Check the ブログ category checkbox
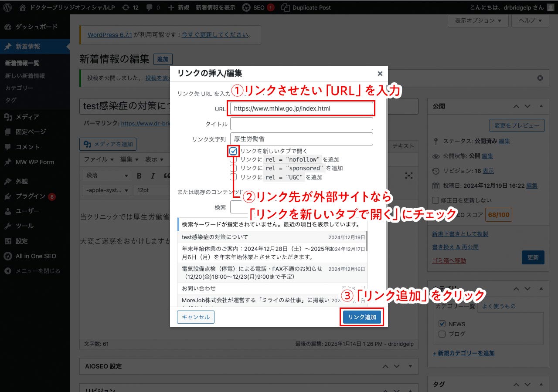This screenshot has height=392, width=558. click(x=442, y=334)
